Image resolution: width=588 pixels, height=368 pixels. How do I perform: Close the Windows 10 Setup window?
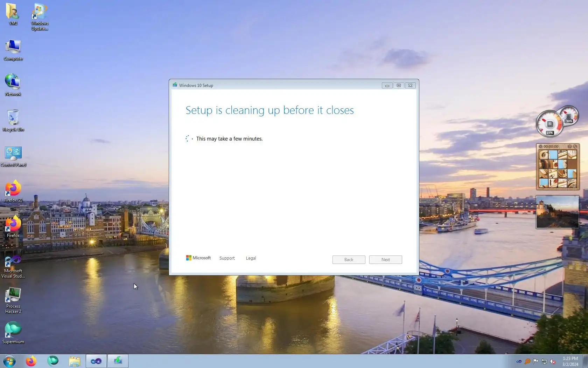410,86
